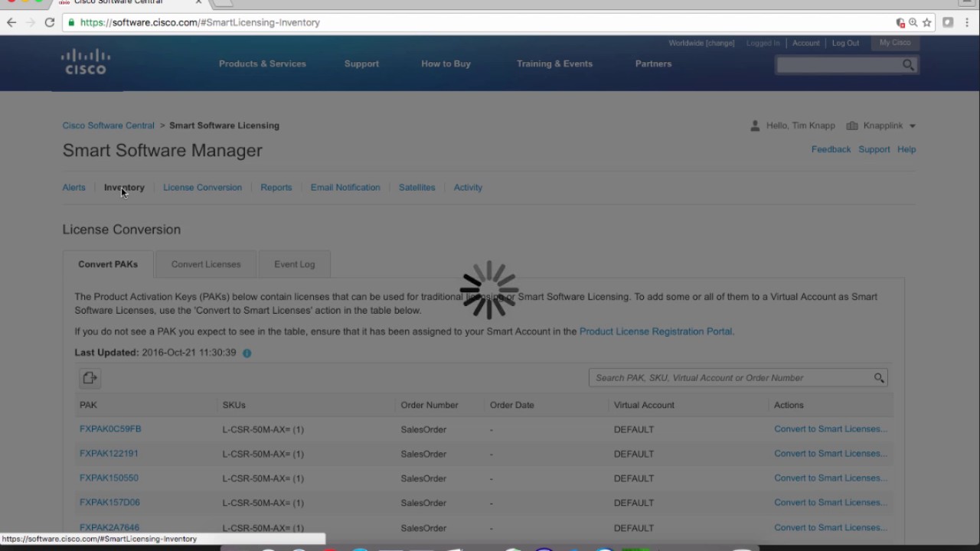Open Email Notification section
The height and width of the screenshot is (551, 980).
tap(345, 187)
